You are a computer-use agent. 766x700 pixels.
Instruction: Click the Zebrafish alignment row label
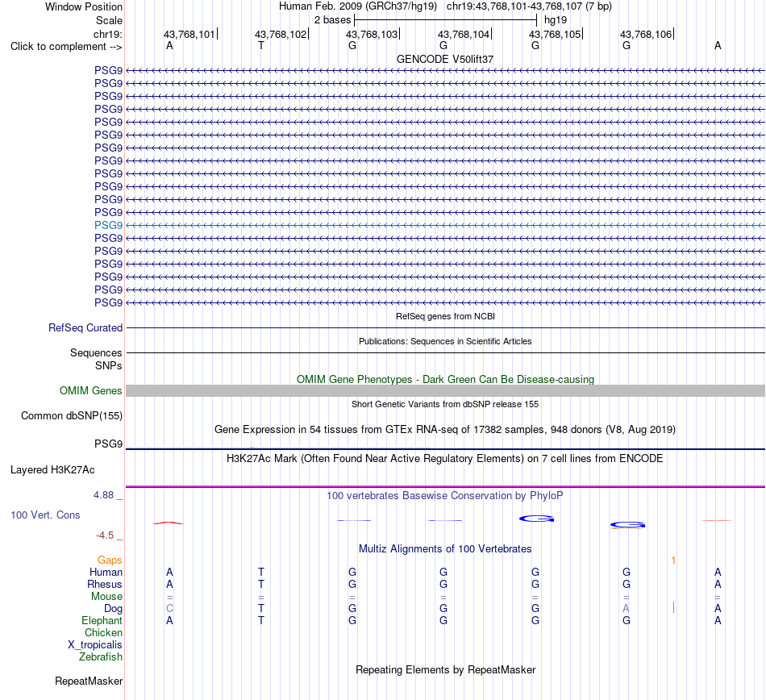[101, 657]
